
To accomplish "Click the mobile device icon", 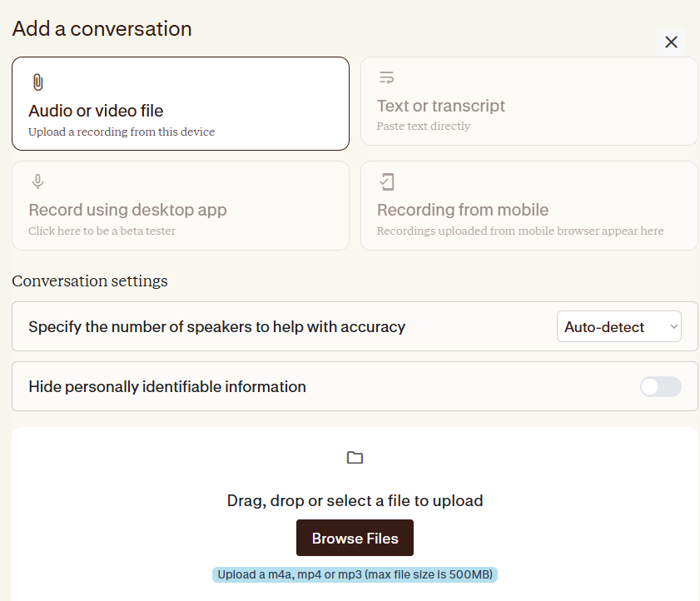I will (x=386, y=181).
